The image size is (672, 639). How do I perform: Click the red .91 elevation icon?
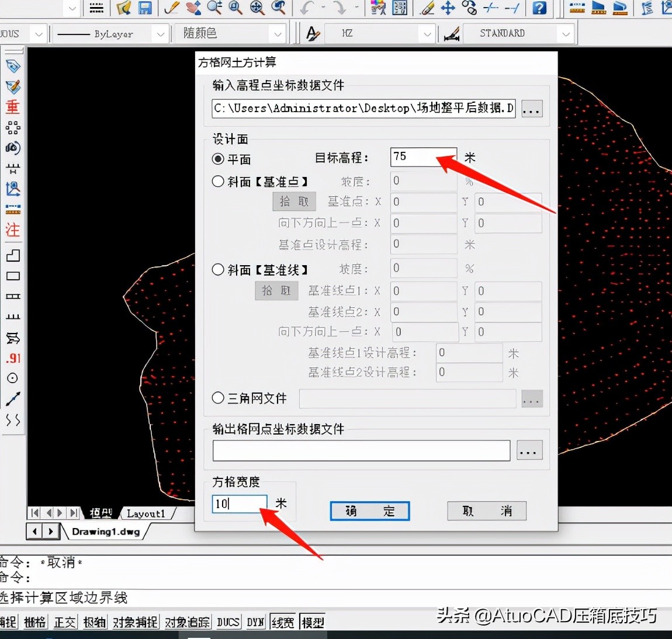click(12, 358)
